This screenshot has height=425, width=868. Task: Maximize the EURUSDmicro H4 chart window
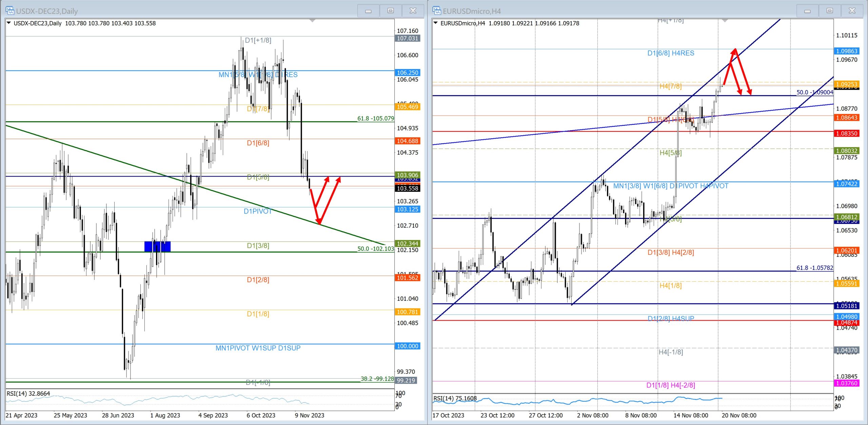pos(830,11)
